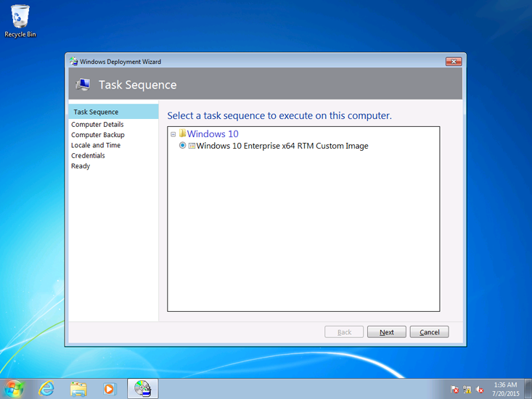
Task: Collapse the Windows 10 tree node
Action: (x=173, y=134)
